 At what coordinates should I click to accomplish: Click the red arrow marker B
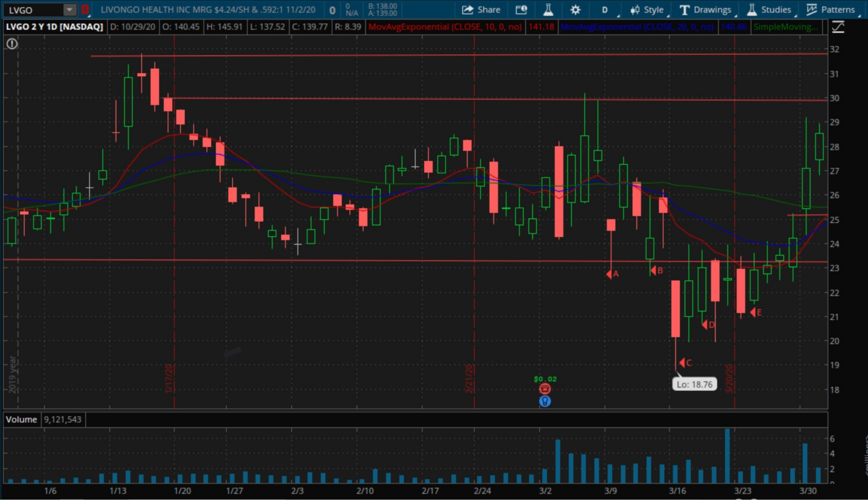pos(657,270)
